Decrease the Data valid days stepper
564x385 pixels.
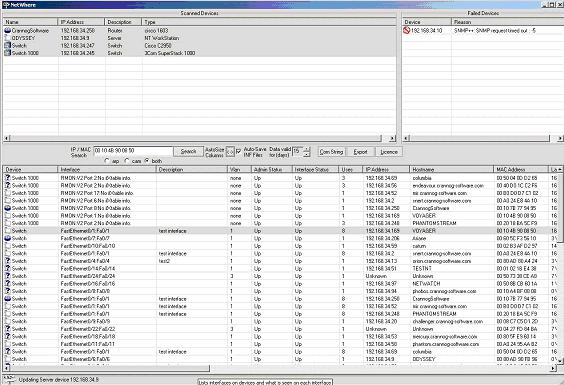[306, 154]
